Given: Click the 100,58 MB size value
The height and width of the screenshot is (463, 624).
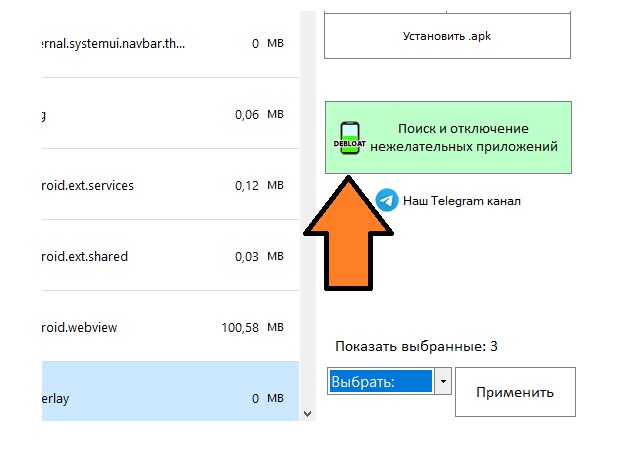Looking at the screenshot, I should (240, 328).
